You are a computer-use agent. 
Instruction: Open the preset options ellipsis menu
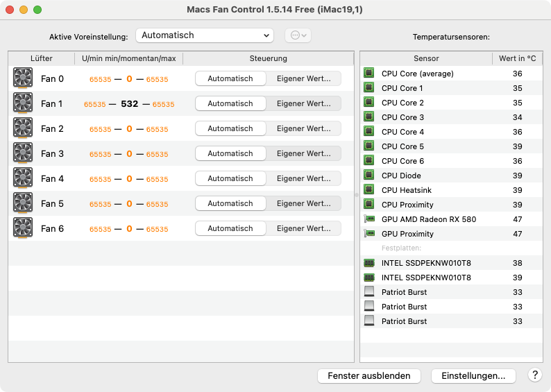[298, 35]
